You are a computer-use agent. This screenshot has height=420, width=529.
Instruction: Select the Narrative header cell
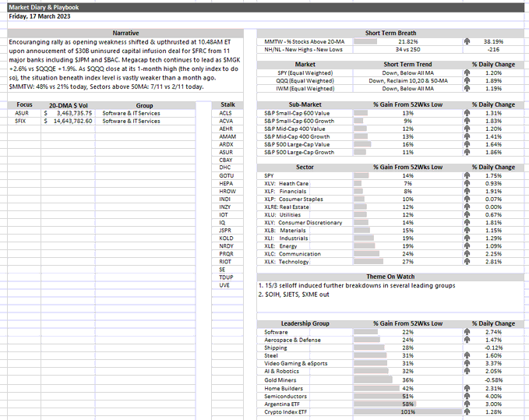(x=125, y=33)
